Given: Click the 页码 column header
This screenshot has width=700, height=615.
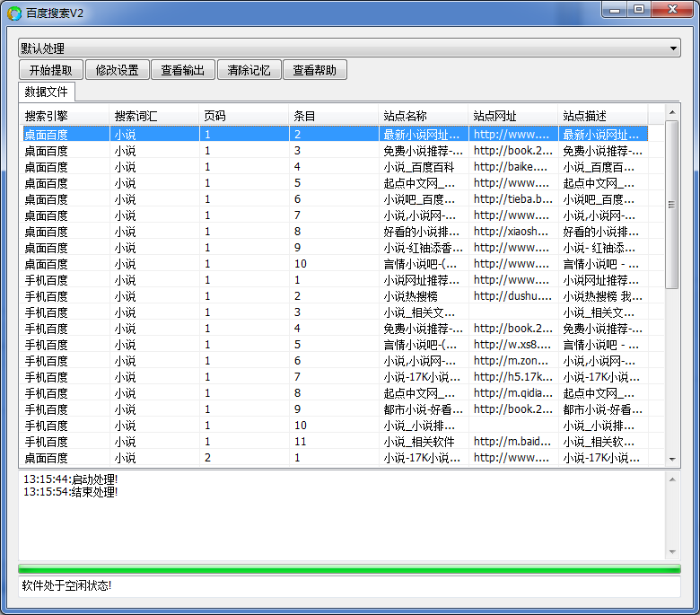Looking at the screenshot, I should tap(243, 116).
